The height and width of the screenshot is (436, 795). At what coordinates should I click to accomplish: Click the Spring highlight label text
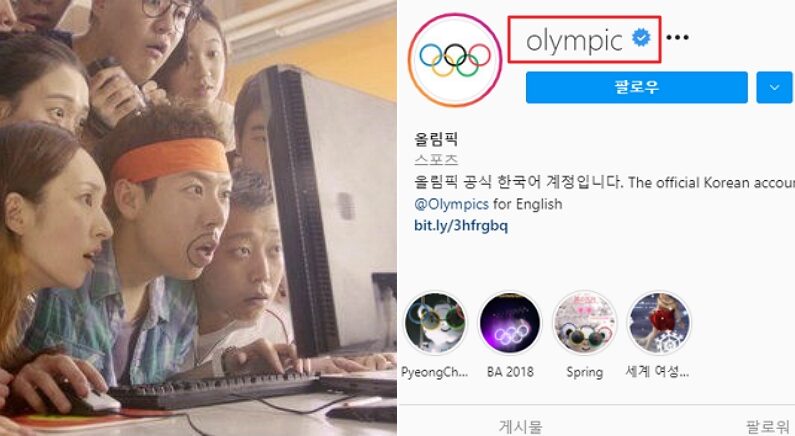click(x=585, y=373)
